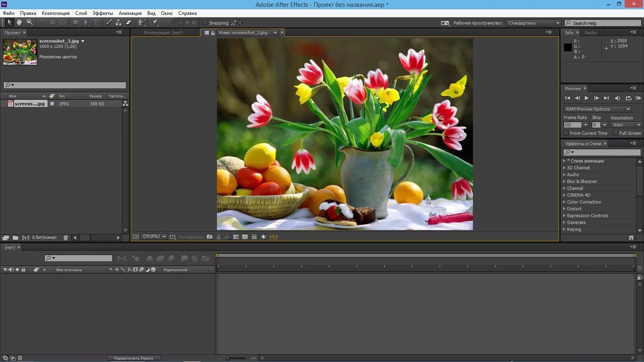
Task: Select the Clone Stamp tool
Action: pyautogui.click(x=118, y=23)
